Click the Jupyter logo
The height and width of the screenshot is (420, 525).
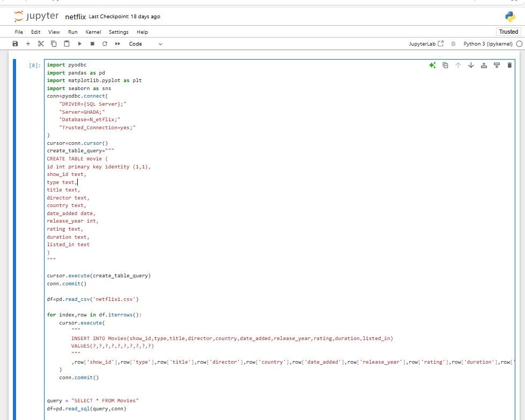36,16
